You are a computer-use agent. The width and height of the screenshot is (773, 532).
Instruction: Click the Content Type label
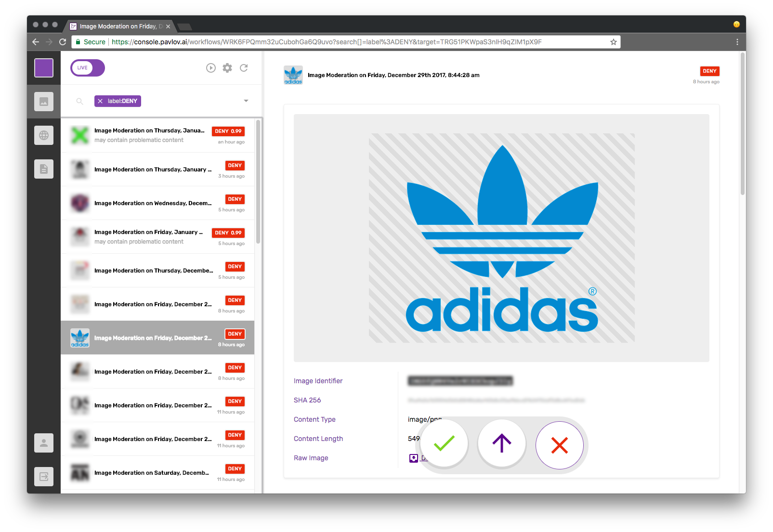coord(314,419)
